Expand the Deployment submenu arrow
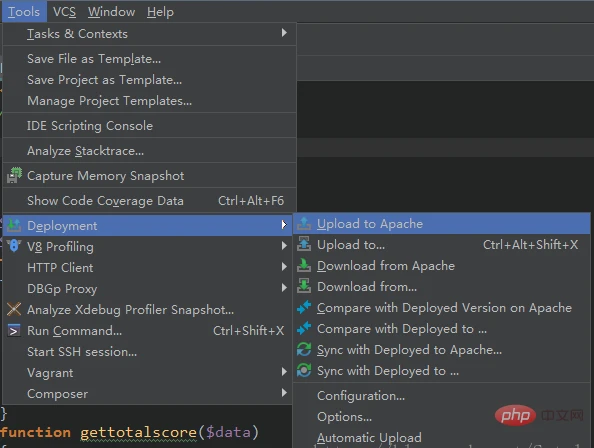594x448 pixels. [284, 225]
